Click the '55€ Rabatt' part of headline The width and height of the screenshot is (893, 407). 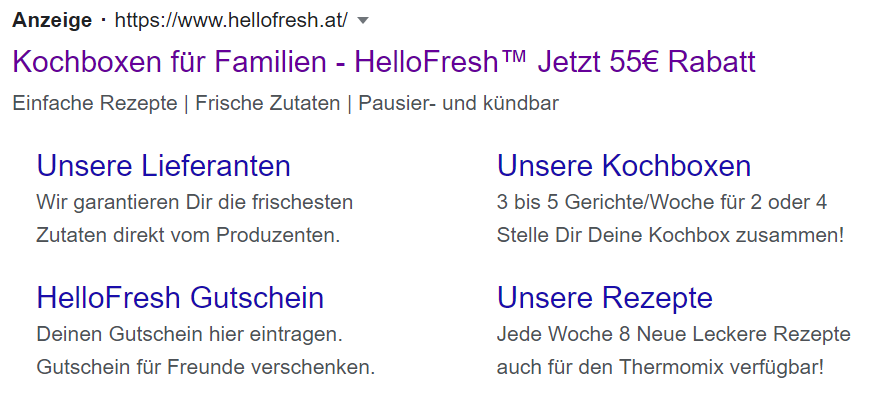point(682,62)
